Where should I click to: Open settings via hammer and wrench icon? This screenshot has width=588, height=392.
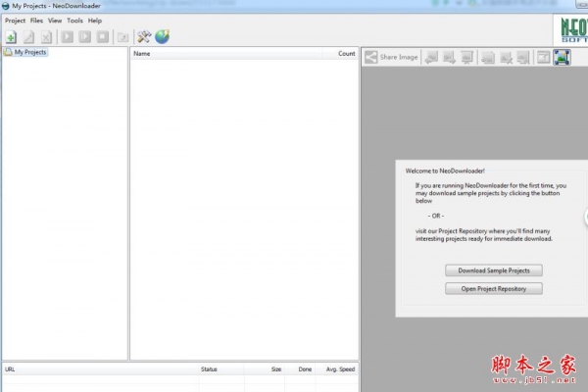144,37
